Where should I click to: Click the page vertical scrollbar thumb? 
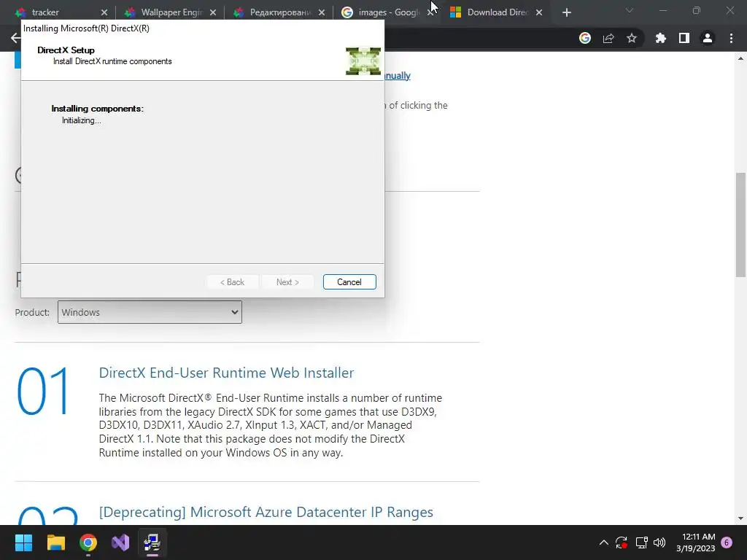(740, 224)
